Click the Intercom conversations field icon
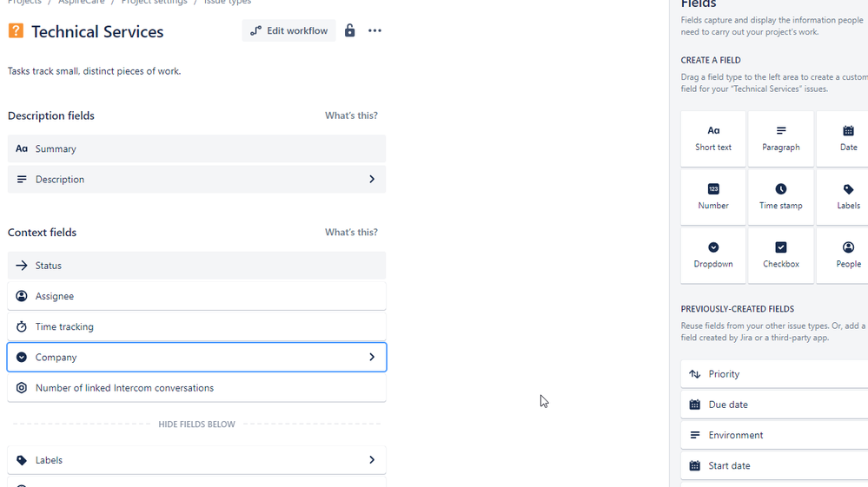868x487 pixels. (22, 388)
